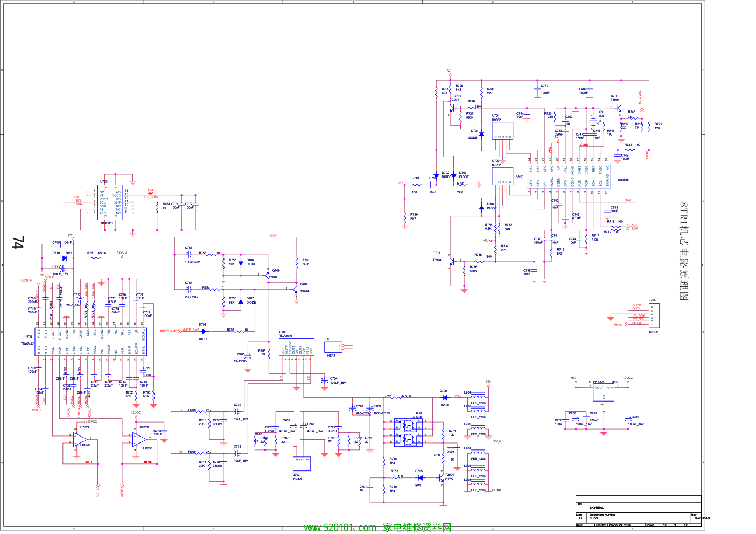The image size is (756, 534).
Task: Click the Q702 transistor label
Action: pos(436,253)
